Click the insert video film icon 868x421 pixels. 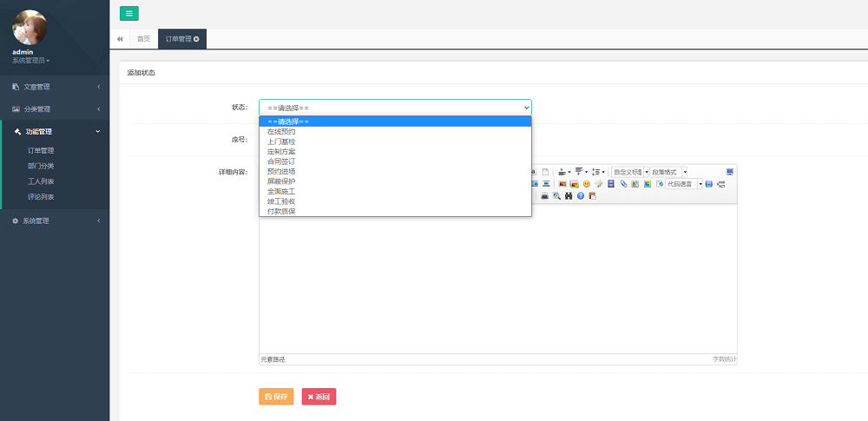(x=611, y=184)
